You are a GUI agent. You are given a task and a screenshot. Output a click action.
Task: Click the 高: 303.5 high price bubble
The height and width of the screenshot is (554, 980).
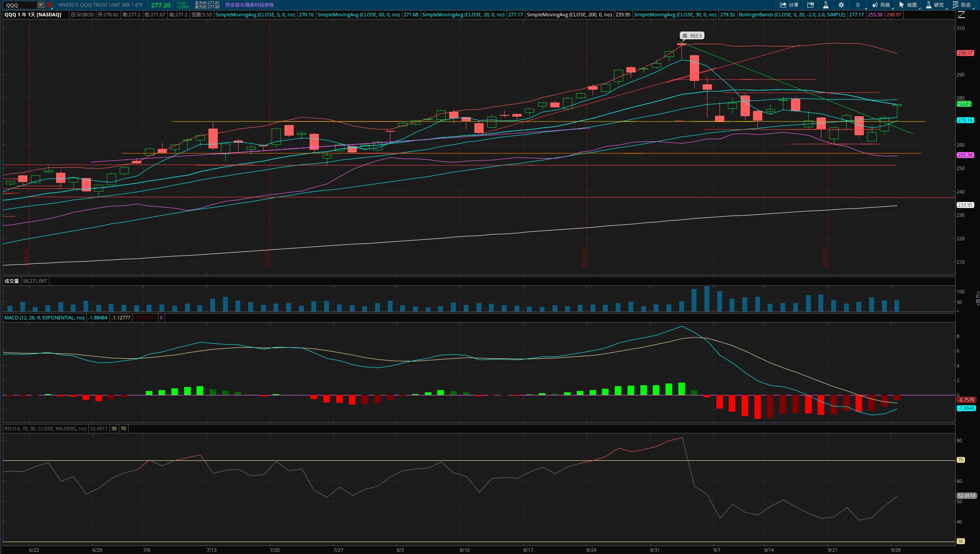point(692,36)
